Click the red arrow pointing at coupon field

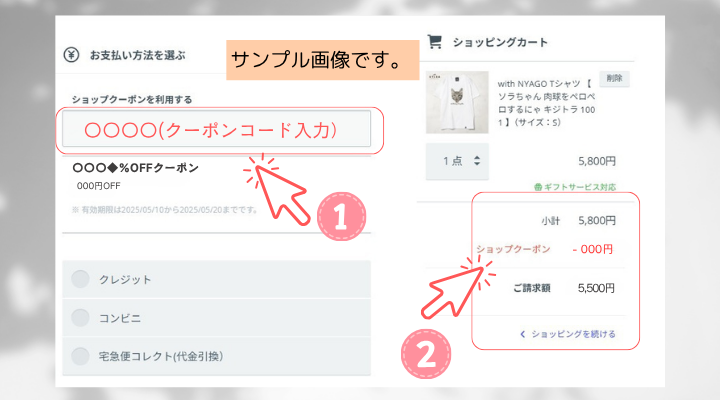click(278, 191)
